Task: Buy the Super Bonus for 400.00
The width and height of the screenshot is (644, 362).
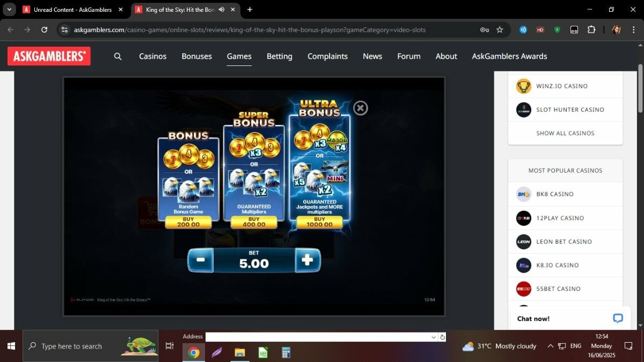Action: (x=254, y=222)
